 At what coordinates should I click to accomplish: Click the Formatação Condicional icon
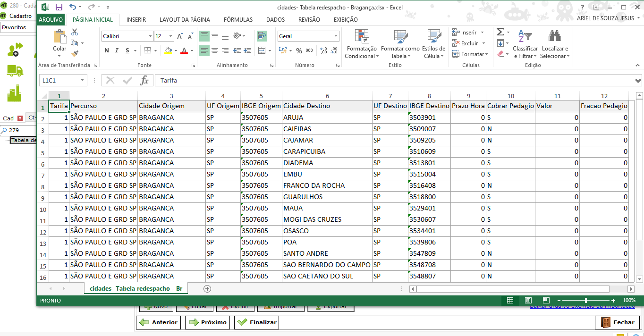click(x=361, y=37)
